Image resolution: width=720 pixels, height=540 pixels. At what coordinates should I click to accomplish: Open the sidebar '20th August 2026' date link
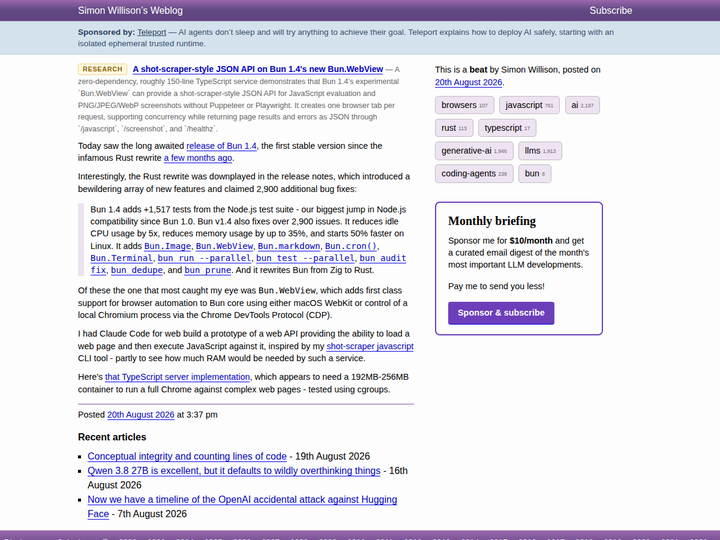pyautogui.click(x=468, y=82)
